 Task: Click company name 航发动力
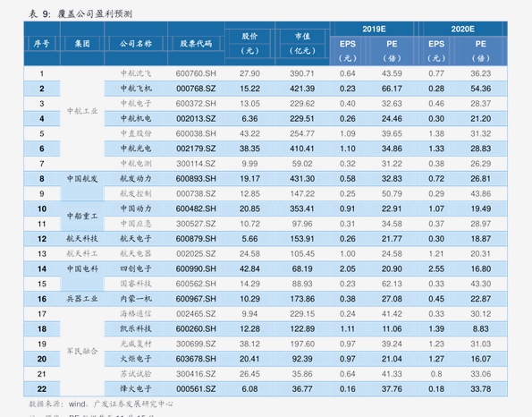[x=136, y=179]
